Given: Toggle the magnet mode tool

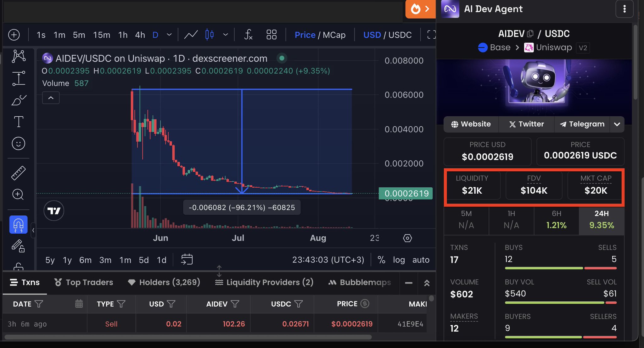Looking at the screenshot, I should pyautogui.click(x=19, y=224).
